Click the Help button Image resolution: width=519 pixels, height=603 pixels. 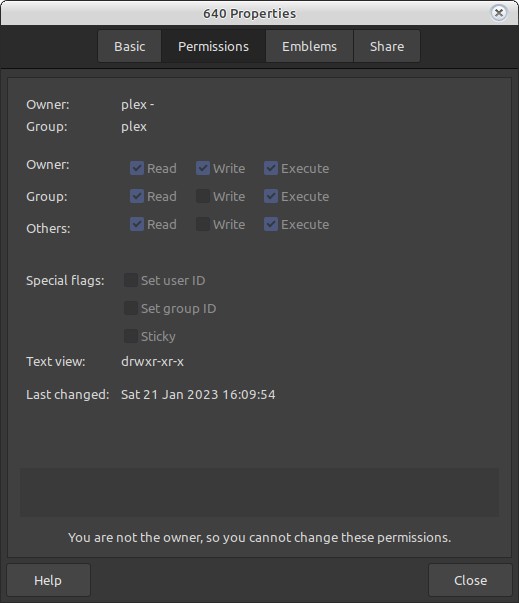point(48,580)
